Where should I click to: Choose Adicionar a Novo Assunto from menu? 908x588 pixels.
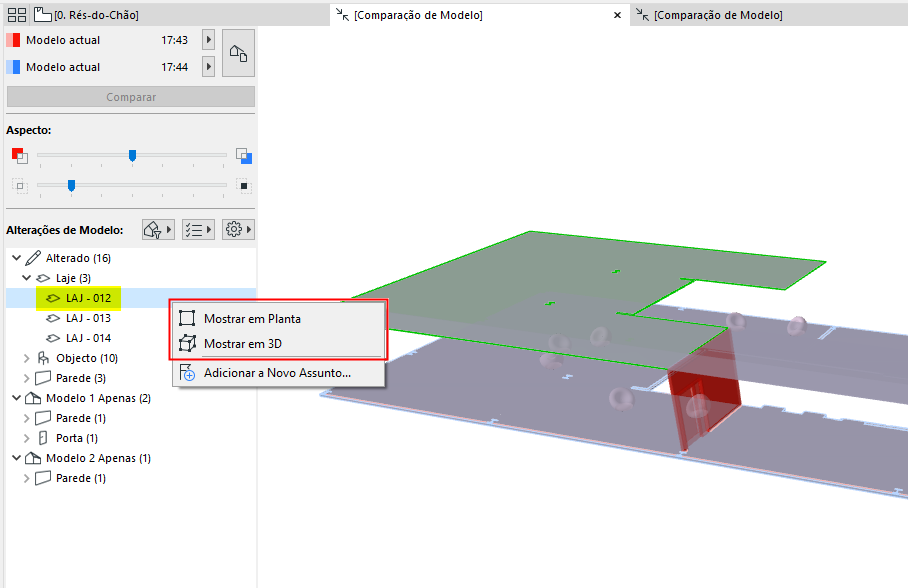(x=279, y=372)
